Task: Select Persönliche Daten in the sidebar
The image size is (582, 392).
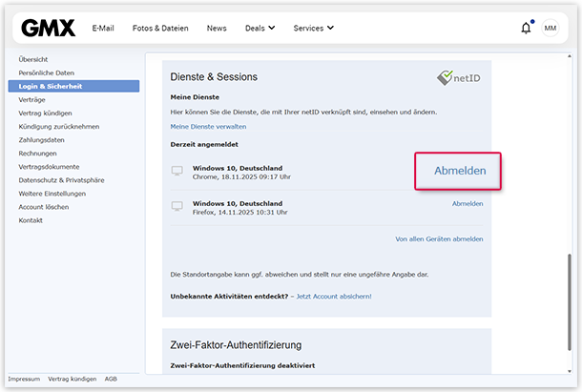Action: point(47,72)
